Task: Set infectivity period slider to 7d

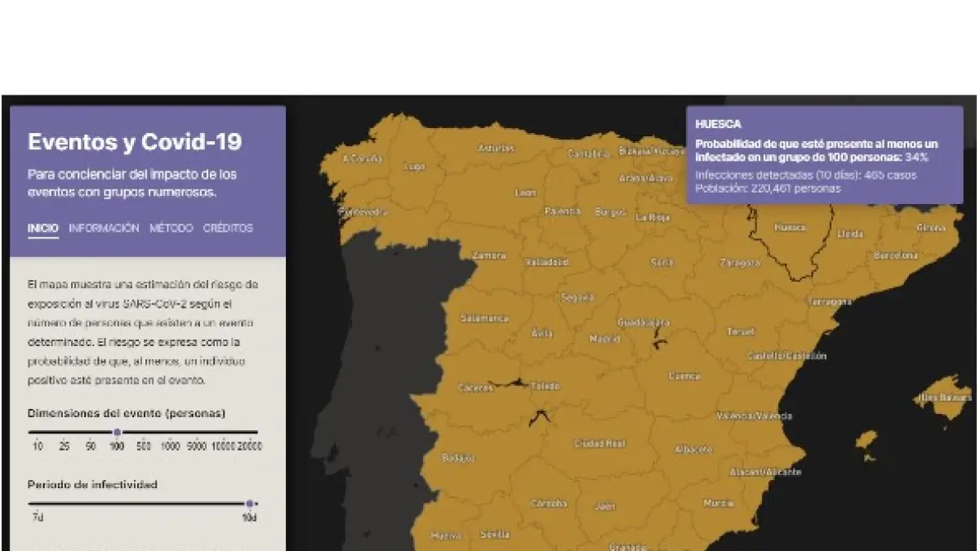Action: point(38,504)
